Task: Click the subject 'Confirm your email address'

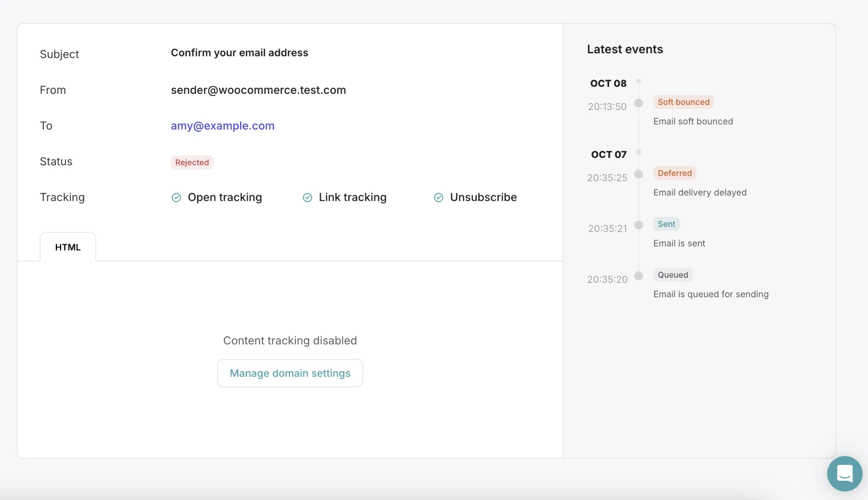Action: coord(240,53)
